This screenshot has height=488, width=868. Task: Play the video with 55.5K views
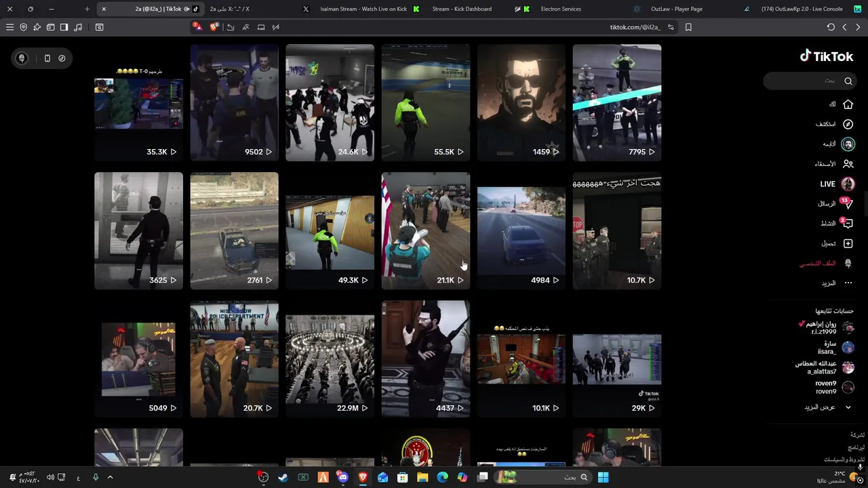(x=425, y=102)
